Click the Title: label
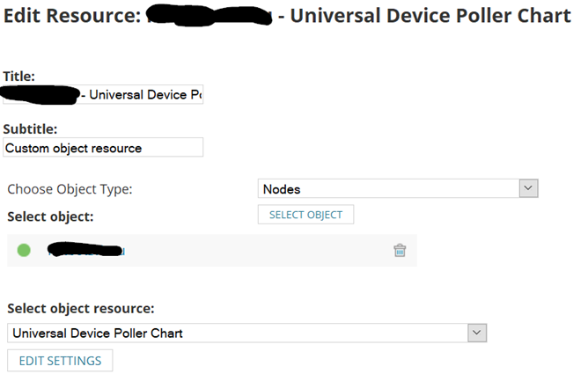The height and width of the screenshot is (381, 588). 19,77
